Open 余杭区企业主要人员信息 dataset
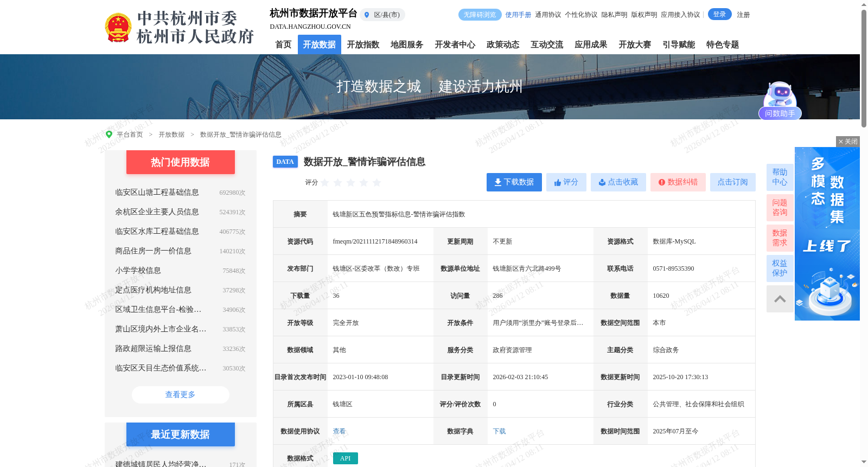 [157, 212]
